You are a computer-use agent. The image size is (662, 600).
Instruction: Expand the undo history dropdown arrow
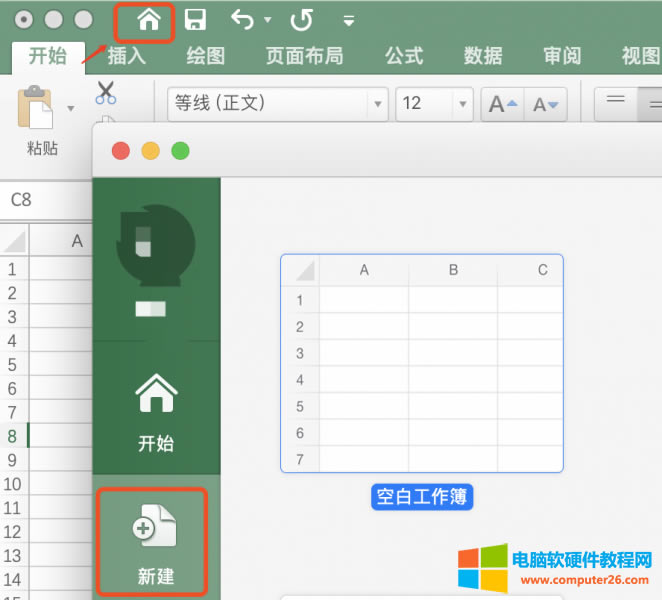click(x=268, y=21)
